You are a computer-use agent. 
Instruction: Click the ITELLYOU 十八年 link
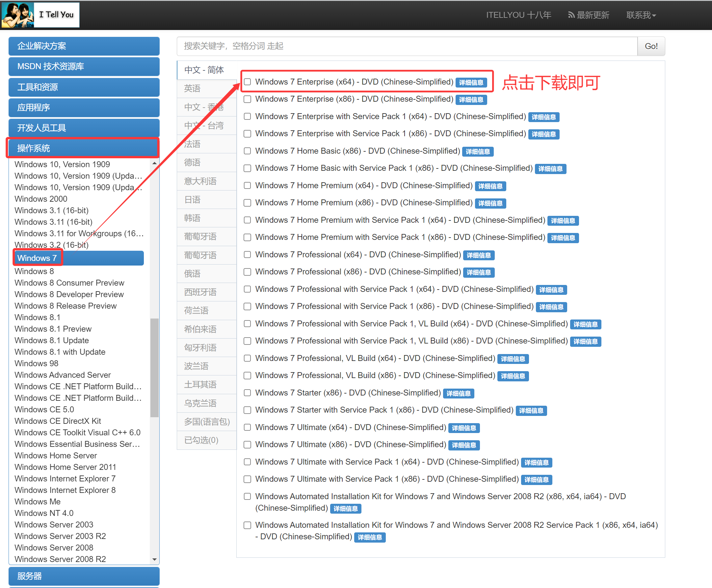518,15
